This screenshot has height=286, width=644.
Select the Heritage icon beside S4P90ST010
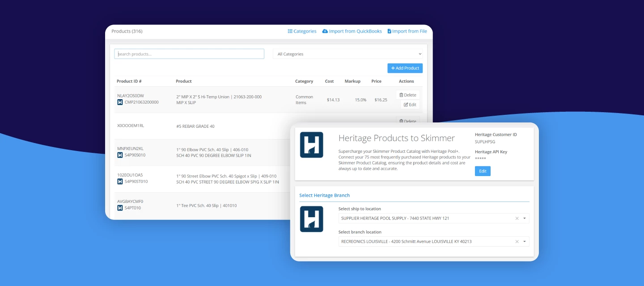coord(120,181)
